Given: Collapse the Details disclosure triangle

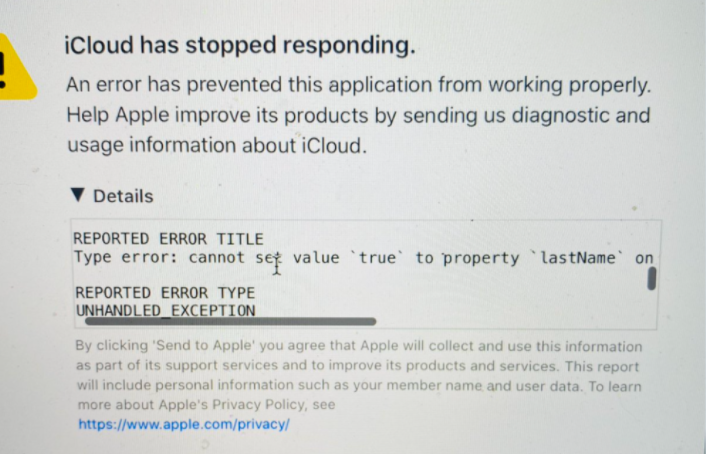Looking at the screenshot, I should 78,195.
